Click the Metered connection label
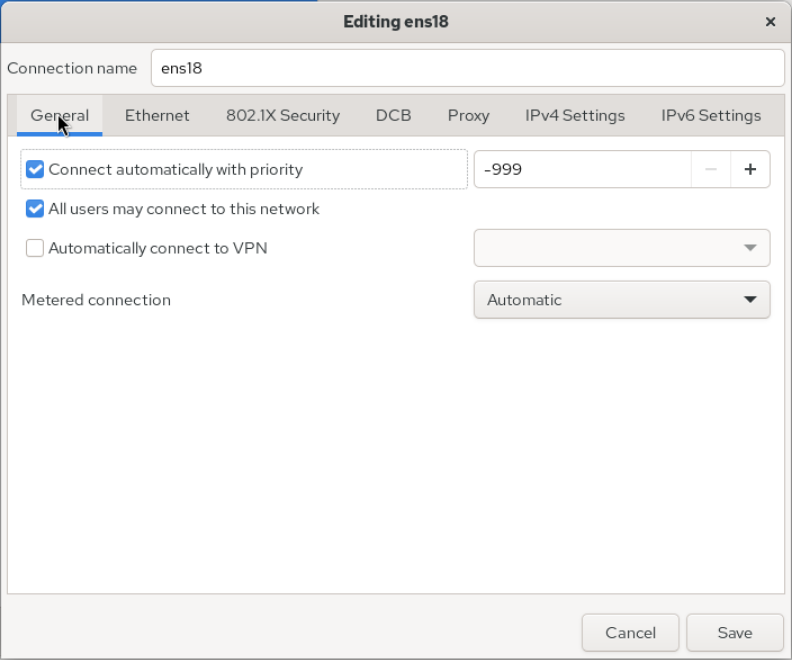The width and height of the screenshot is (792, 660). coord(96,300)
